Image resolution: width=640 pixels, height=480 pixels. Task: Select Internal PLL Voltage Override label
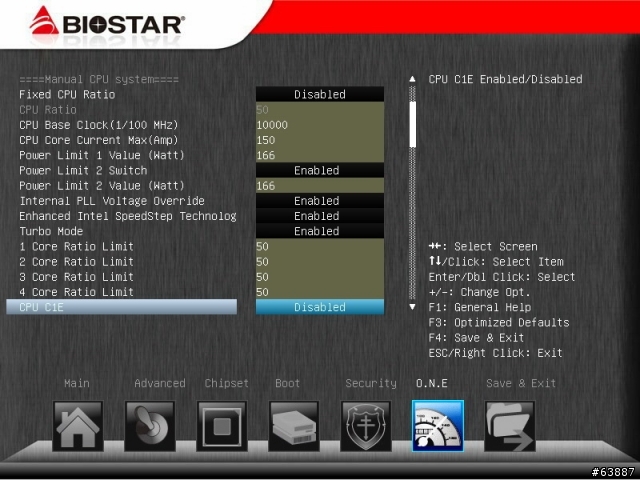(112, 201)
